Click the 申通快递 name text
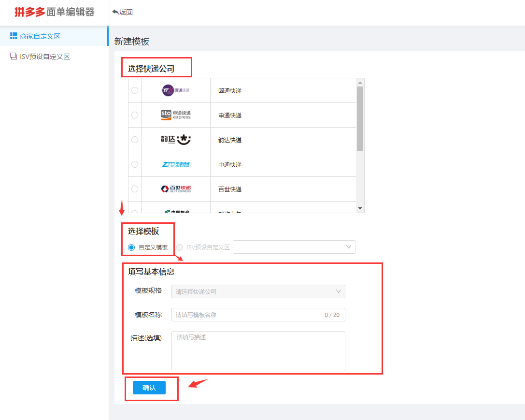The height and width of the screenshot is (420, 525). [x=230, y=115]
